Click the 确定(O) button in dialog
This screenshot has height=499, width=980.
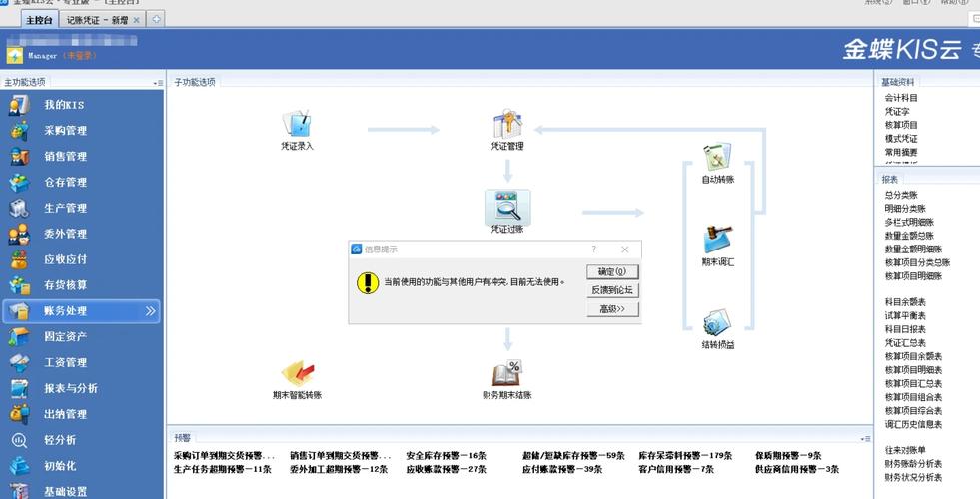(612, 271)
